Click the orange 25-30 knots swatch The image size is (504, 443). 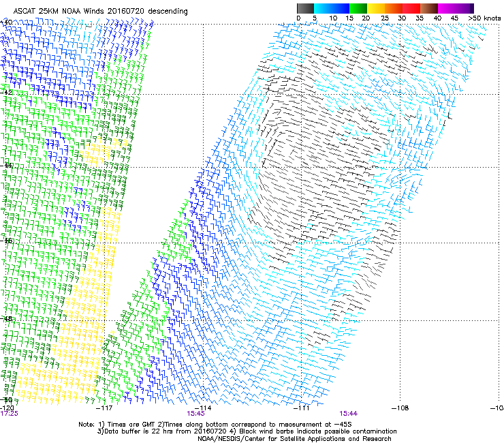point(394,8)
